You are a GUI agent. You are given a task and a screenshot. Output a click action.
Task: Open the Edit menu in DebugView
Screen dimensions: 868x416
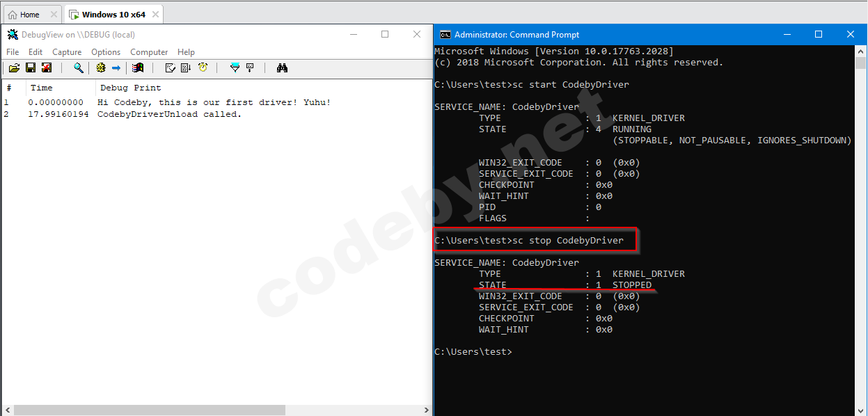[x=35, y=52]
